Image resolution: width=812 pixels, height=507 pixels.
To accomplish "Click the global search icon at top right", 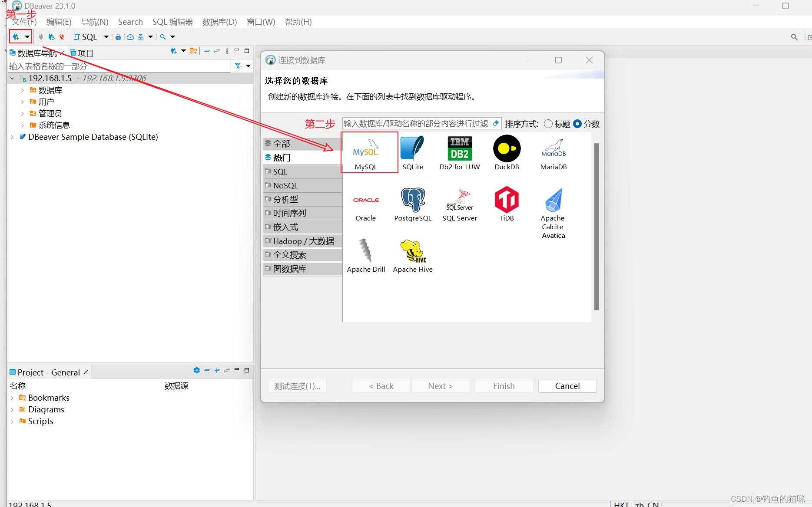I will 794,37.
